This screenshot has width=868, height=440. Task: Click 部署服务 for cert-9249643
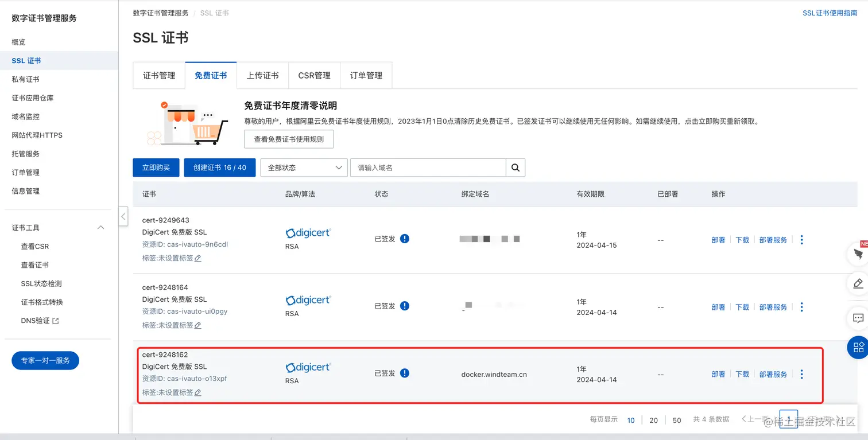click(773, 240)
